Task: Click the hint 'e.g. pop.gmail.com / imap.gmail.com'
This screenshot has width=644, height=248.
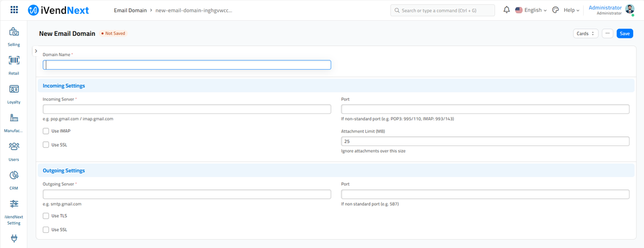Action: pos(78,119)
